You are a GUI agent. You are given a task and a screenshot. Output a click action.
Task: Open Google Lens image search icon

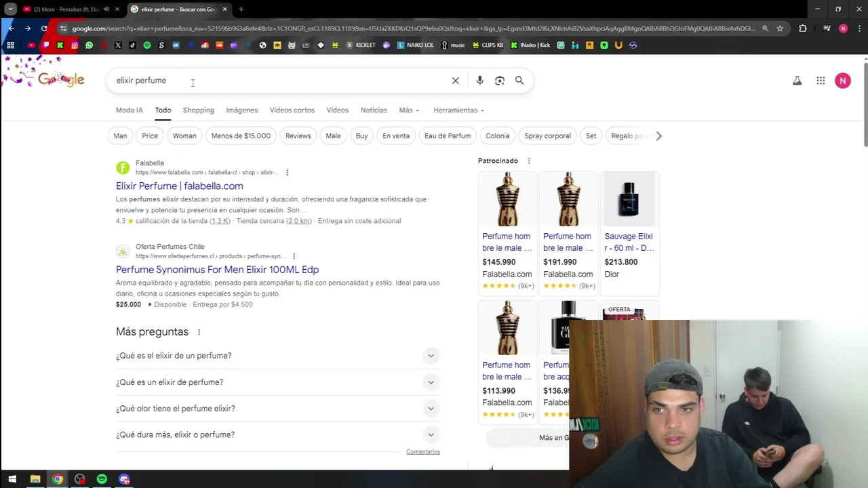pos(500,81)
